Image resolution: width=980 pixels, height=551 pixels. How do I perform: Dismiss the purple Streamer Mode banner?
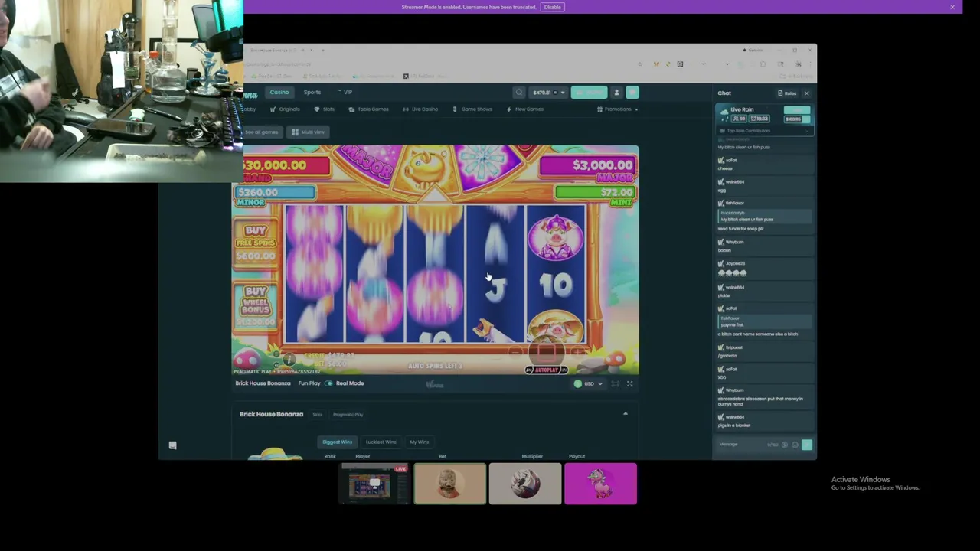[x=952, y=7]
